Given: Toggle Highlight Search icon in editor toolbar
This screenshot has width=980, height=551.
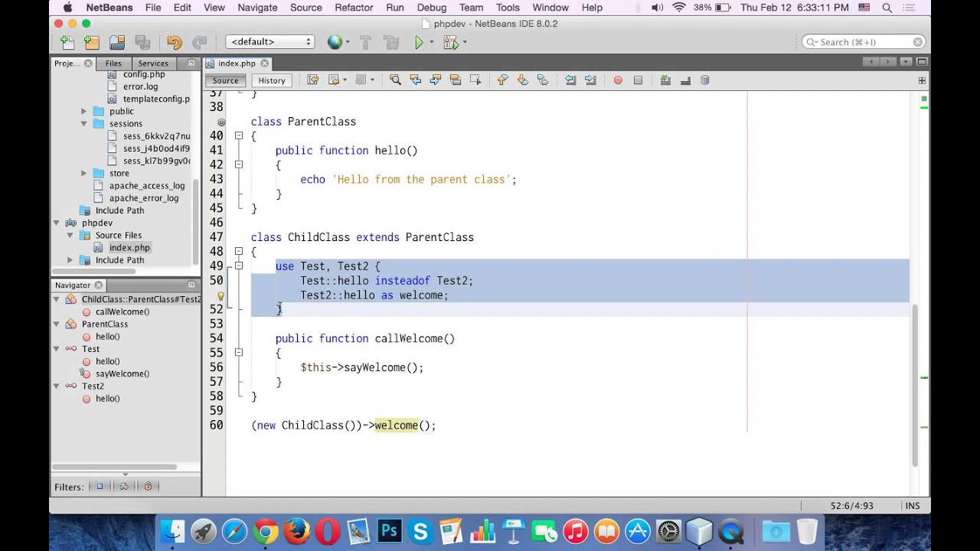Looking at the screenshot, I should tap(456, 80).
